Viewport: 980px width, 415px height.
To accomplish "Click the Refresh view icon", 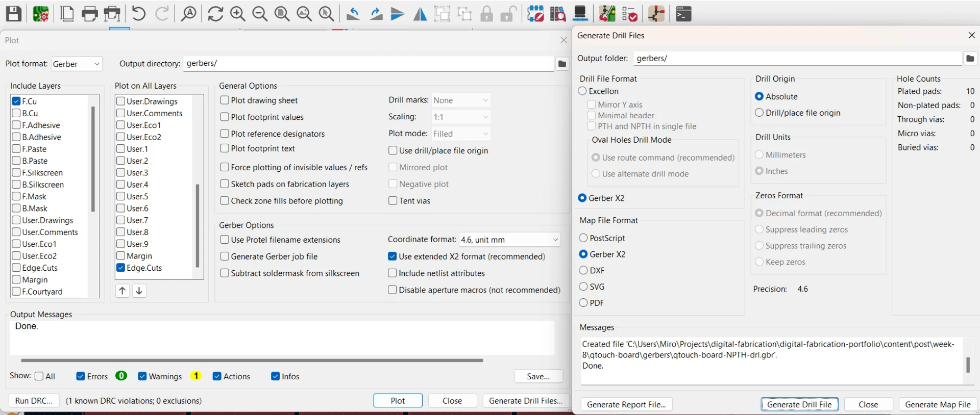I will 215,14.
